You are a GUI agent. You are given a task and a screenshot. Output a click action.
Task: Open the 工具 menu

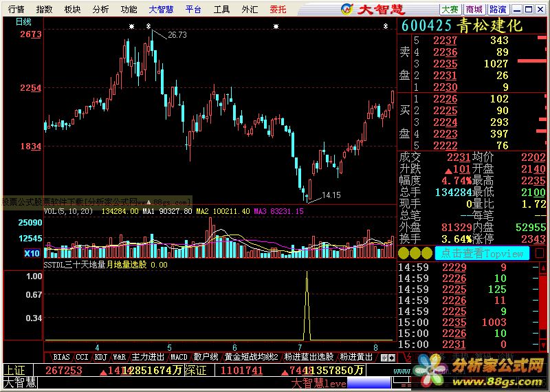(221, 10)
